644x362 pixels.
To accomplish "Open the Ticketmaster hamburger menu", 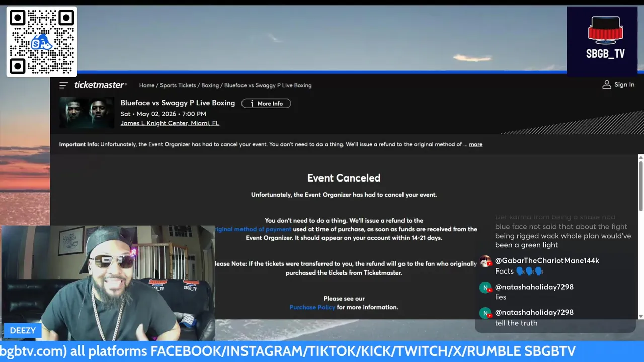I will [x=63, y=85].
